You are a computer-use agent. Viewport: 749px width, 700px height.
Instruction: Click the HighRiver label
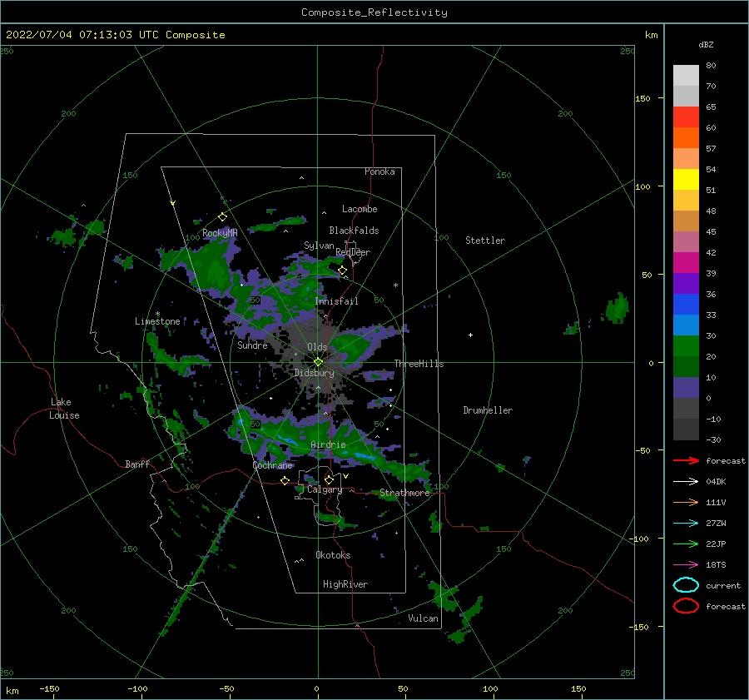[345, 584]
